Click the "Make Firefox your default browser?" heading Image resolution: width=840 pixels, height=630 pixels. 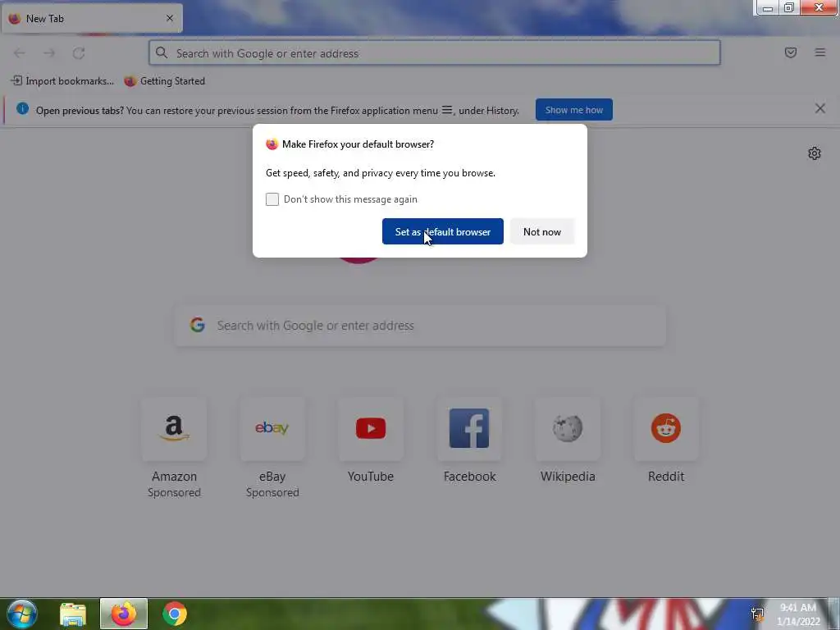(x=358, y=144)
